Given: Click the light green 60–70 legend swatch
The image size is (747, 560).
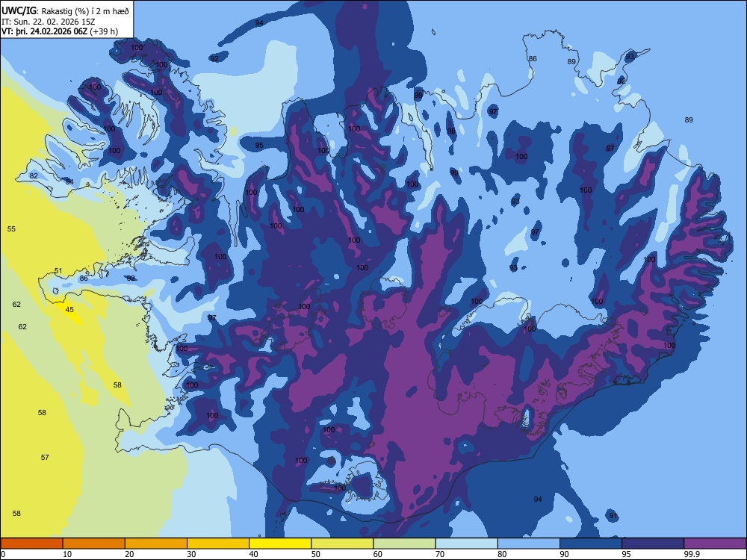Looking at the screenshot, I should (x=404, y=544).
